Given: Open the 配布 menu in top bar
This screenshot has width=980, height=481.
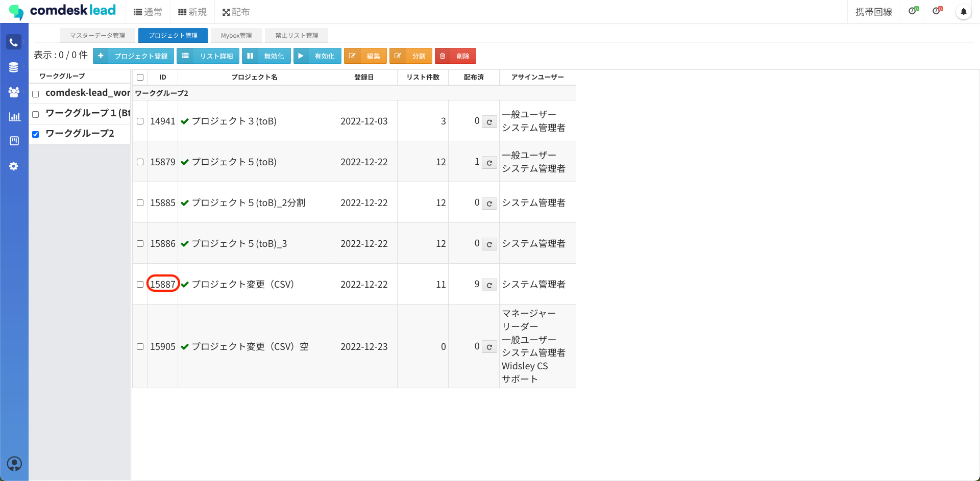Looking at the screenshot, I should click(x=236, y=12).
